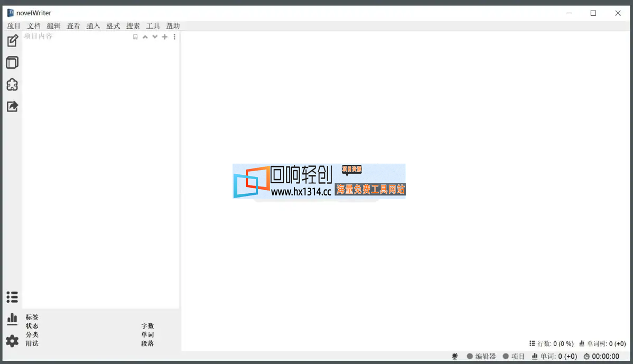This screenshot has width=633, height=364.
Task: Add a new item with plus icon
Action: tap(164, 37)
